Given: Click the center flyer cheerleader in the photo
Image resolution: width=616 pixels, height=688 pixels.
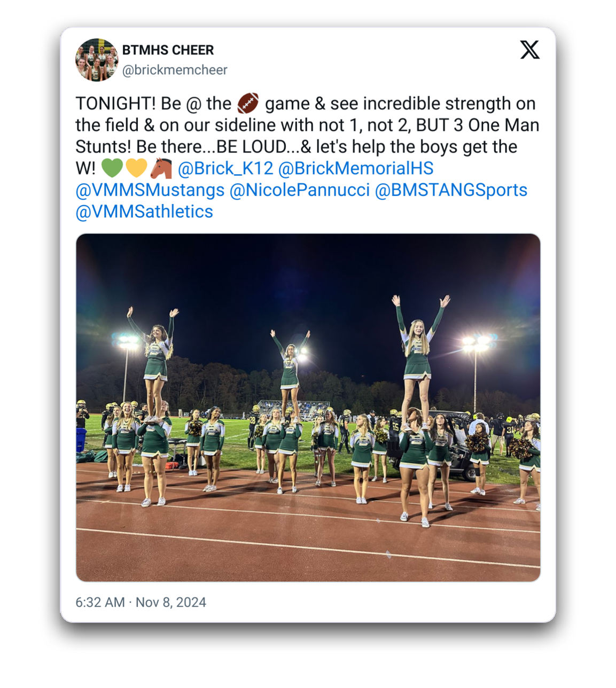Looking at the screenshot, I should pos(290,369).
